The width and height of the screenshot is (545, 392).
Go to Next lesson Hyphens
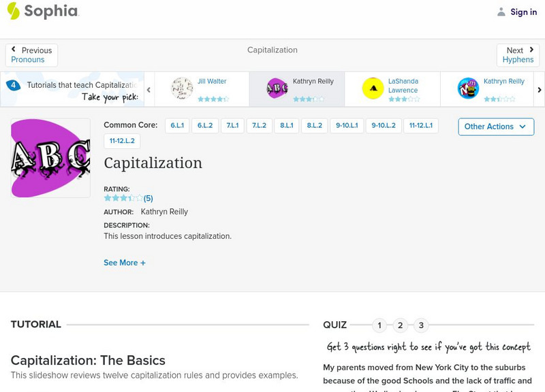pos(518,55)
